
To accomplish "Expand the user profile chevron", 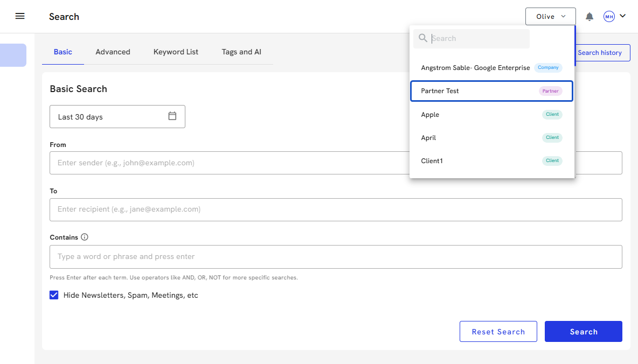I will click(x=623, y=16).
